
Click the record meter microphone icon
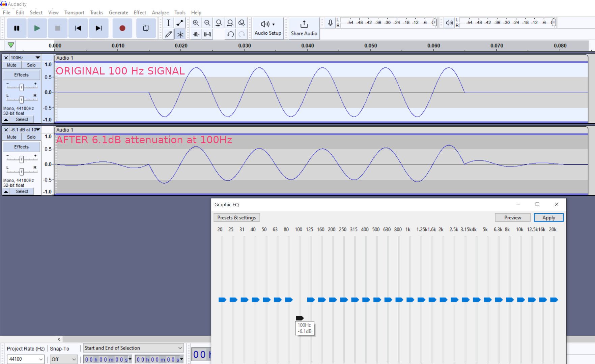click(330, 23)
